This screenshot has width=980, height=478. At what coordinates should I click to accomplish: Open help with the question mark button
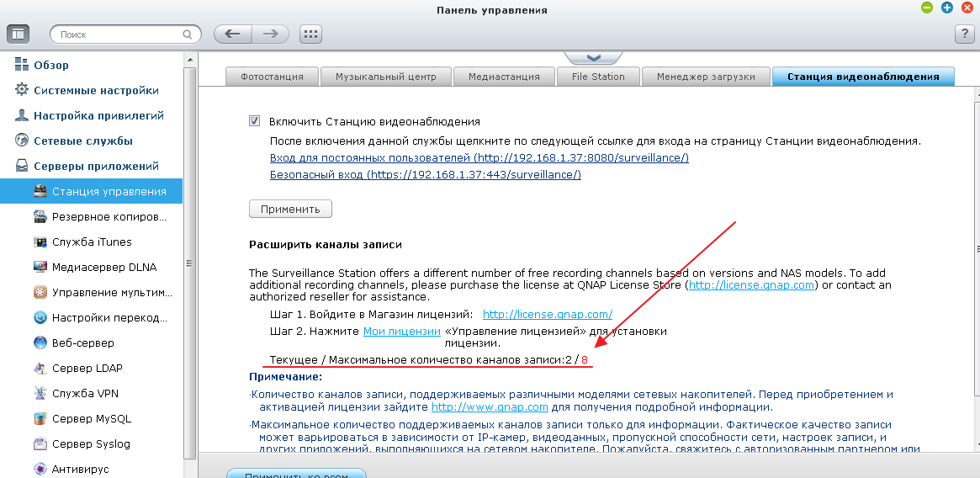pyautogui.click(x=964, y=34)
